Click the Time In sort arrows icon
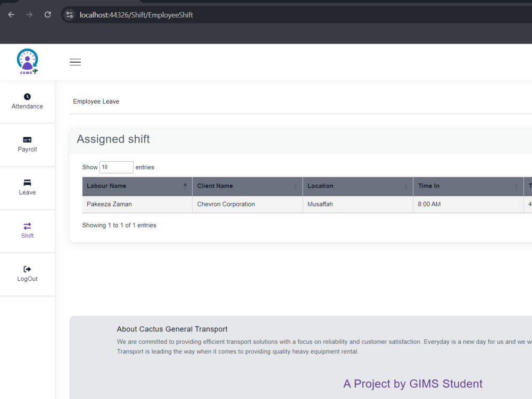The height and width of the screenshot is (399, 532). click(516, 186)
